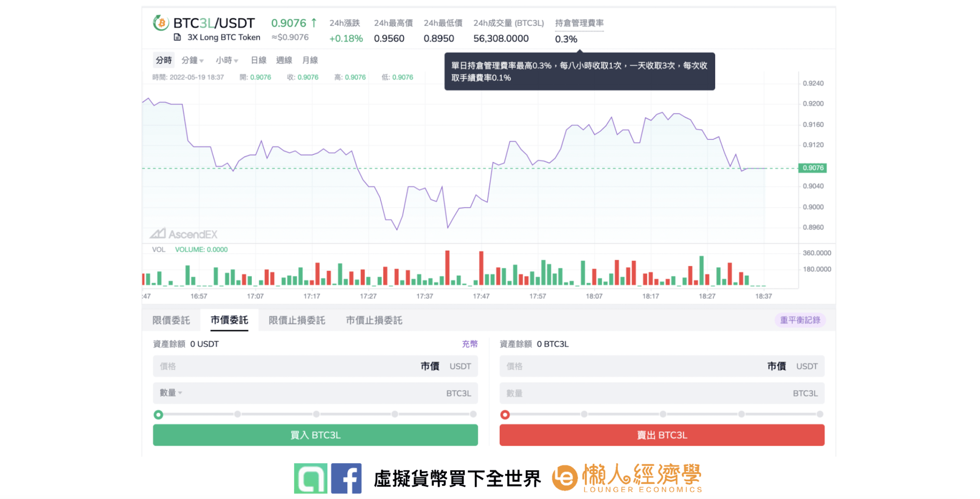
Task: Click the Lounger Economics logo
Action: [x=627, y=478]
